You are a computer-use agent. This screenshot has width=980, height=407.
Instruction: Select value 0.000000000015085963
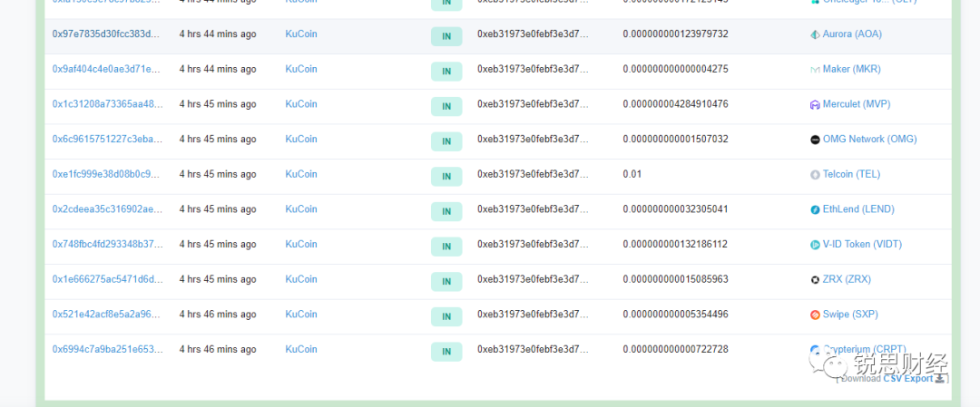[x=675, y=278]
